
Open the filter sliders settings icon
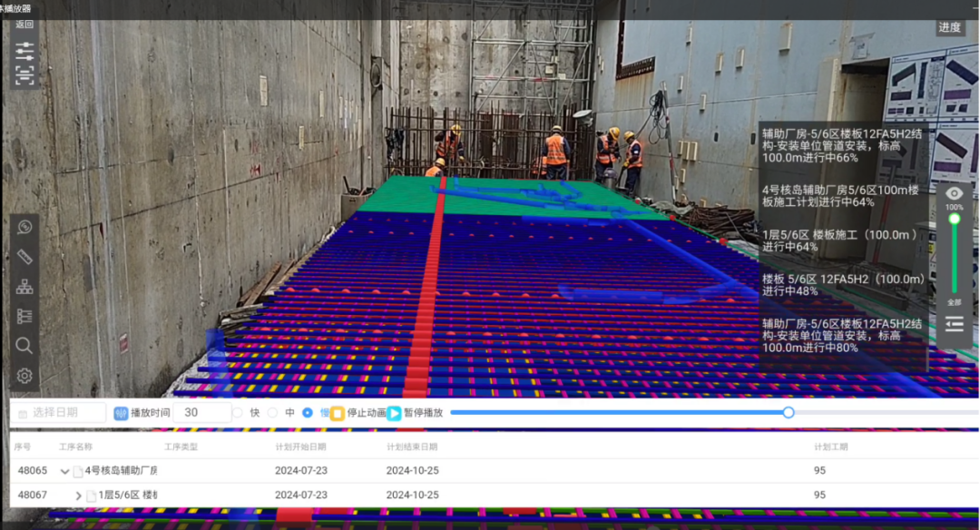(x=24, y=50)
